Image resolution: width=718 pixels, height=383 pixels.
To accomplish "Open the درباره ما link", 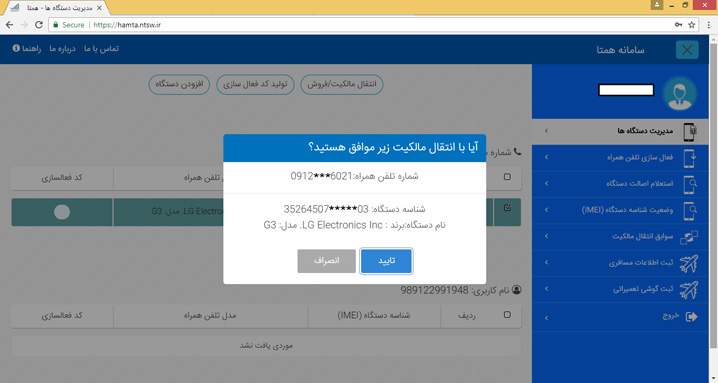I will pos(62,49).
